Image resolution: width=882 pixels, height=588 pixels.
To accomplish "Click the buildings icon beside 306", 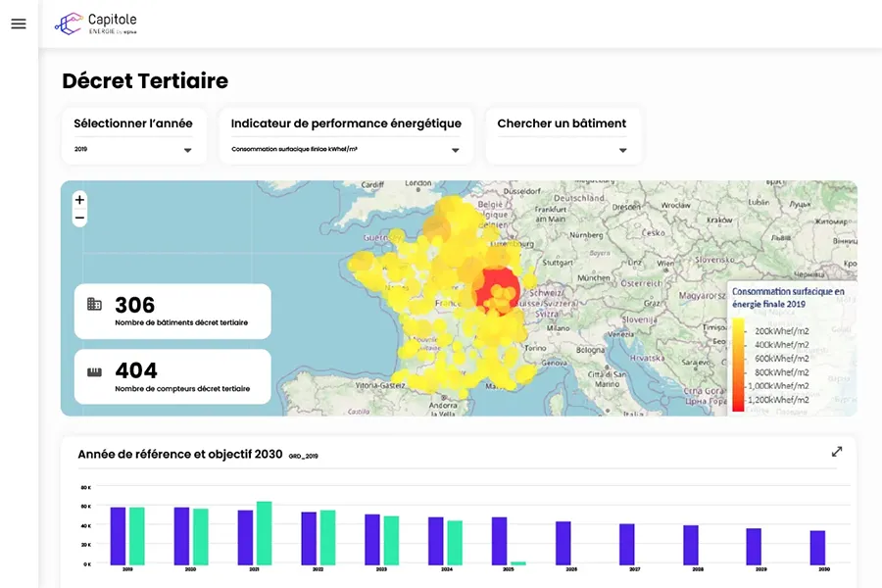I will click(x=94, y=305).
